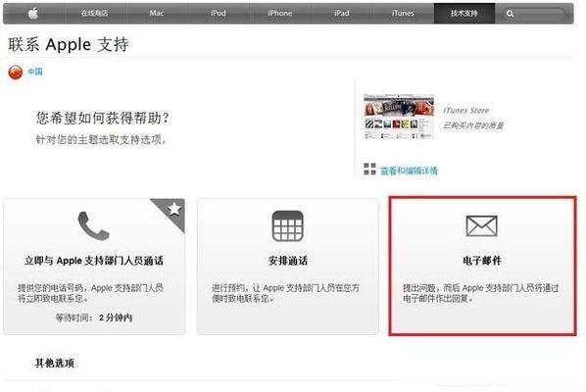Open the iTunes Store thumbnail image

coord(399,117)
